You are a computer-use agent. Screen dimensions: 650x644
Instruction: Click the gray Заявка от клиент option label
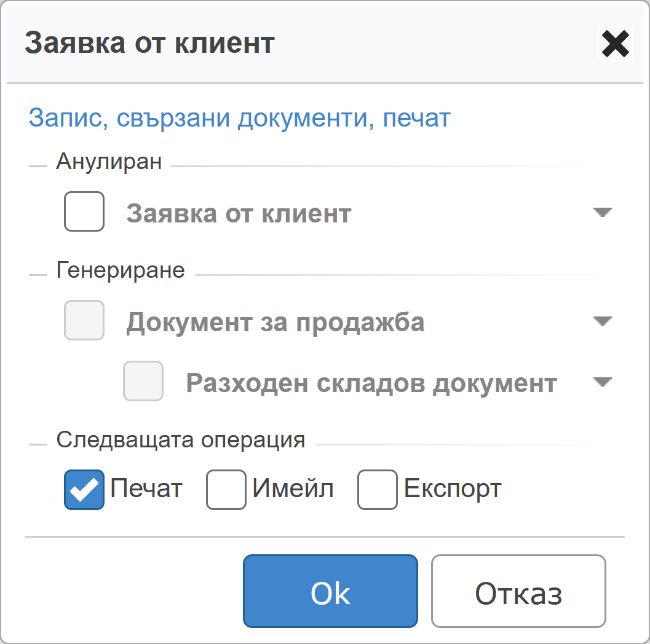239,214
